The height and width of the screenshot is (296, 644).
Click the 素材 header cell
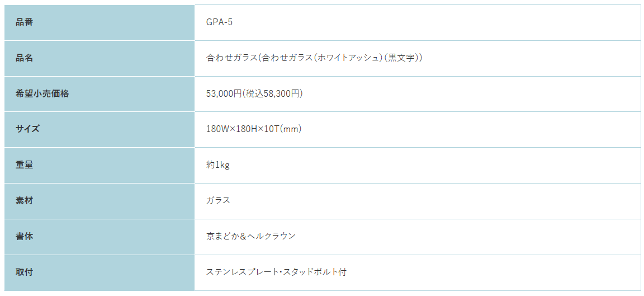pos(100,201)
